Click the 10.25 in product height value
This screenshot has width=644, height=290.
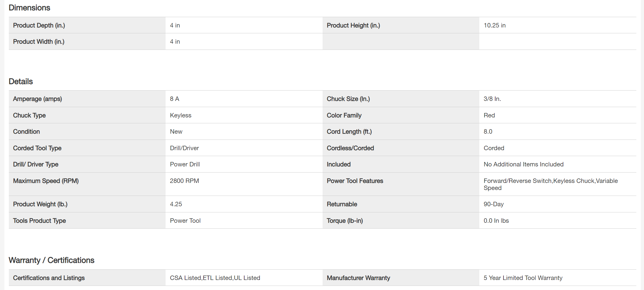(494, 25)
